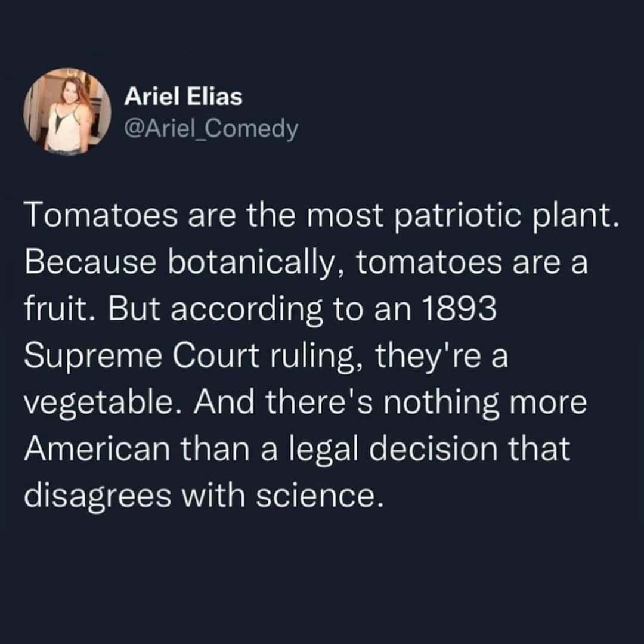The image size is (644, 644).
Task: Click the word "botanically" in the tweet
Action: click(x=248, y=264)
